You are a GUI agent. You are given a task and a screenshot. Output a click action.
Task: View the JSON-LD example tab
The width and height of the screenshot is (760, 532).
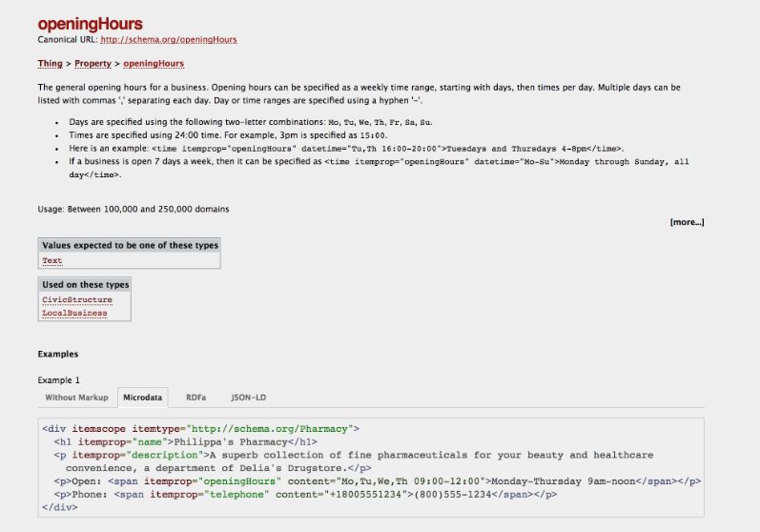pyautogui.click(x=248, y=397)
